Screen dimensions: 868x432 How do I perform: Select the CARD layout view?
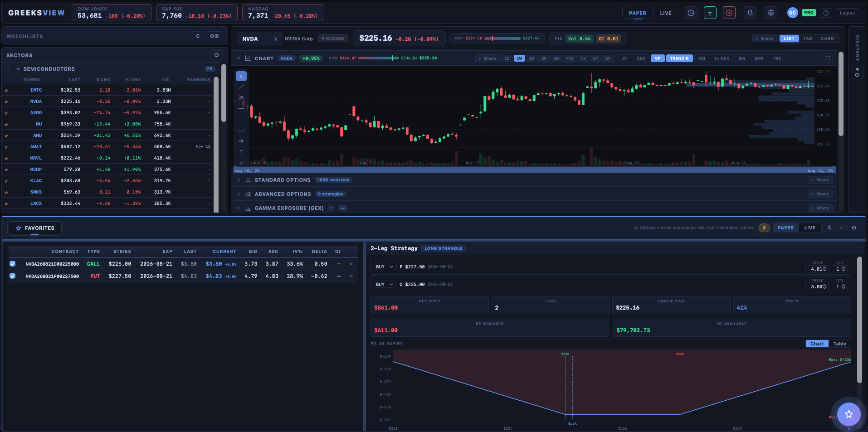click(x=827, y=39)
